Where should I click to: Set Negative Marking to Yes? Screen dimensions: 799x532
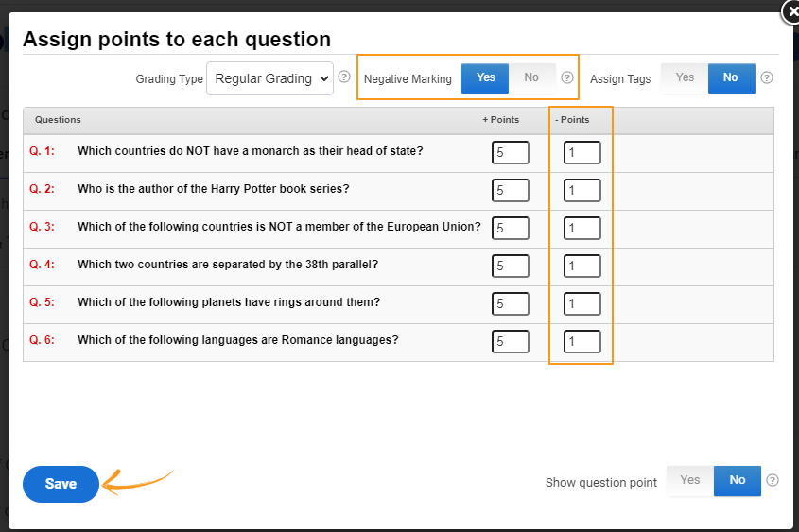pyautogui.click(x=485, y=78)
